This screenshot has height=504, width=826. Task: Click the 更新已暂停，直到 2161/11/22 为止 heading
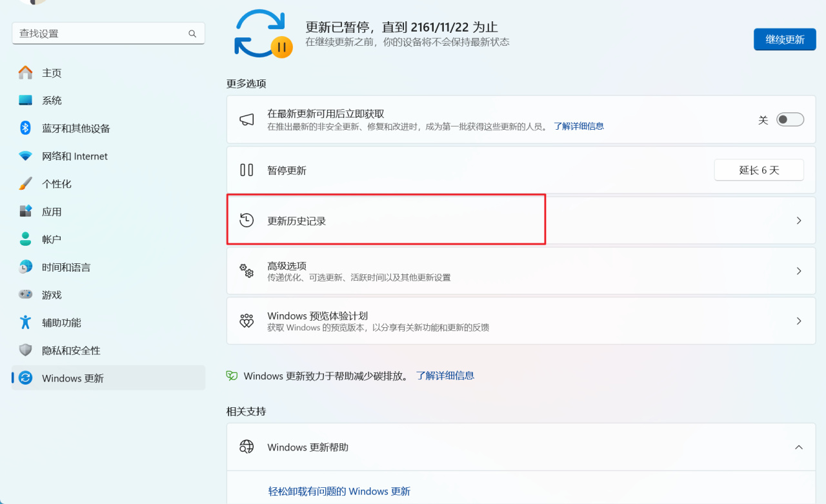[401, 27]
